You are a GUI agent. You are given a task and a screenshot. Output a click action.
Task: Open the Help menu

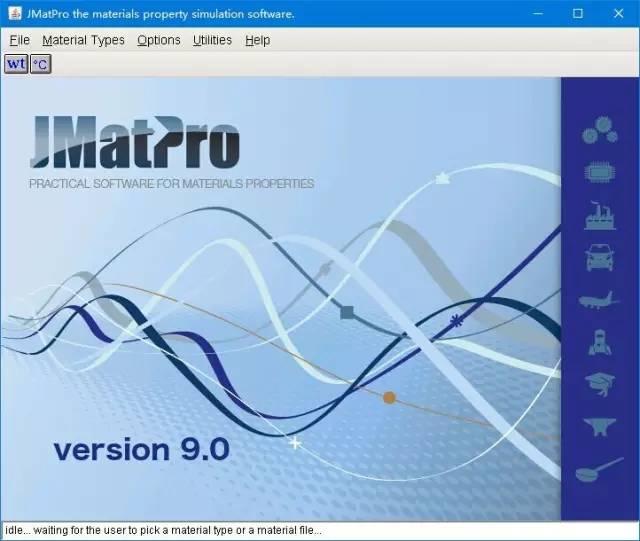pos(258,40)
